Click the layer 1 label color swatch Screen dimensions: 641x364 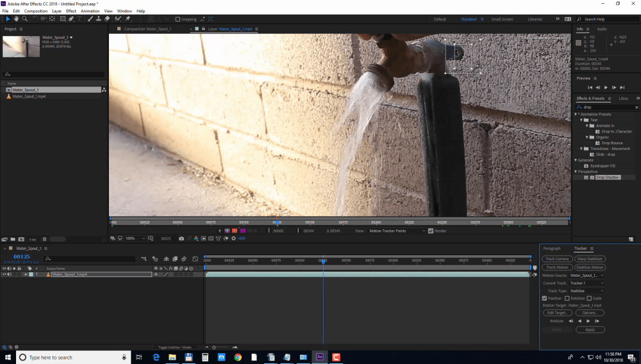click(31, 274)
